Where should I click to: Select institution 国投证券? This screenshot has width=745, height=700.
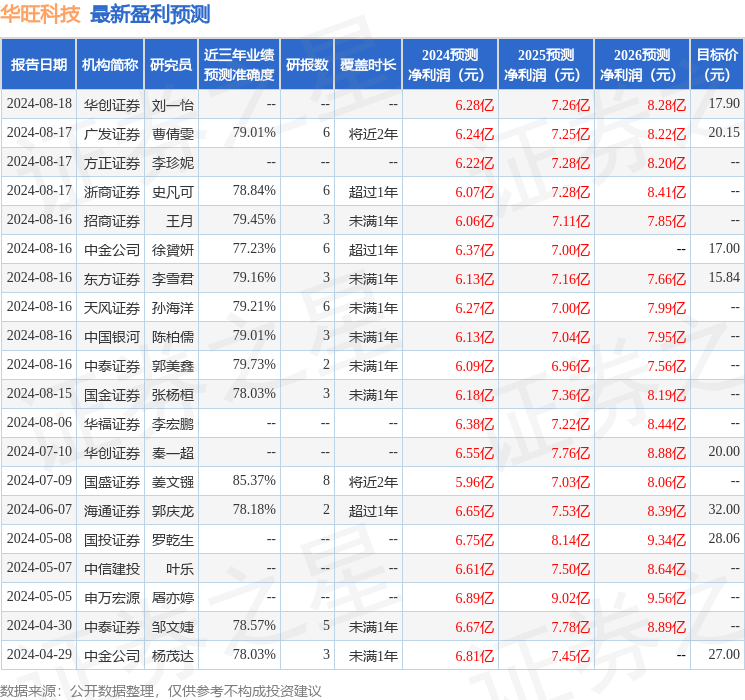[x=112, y=540]
